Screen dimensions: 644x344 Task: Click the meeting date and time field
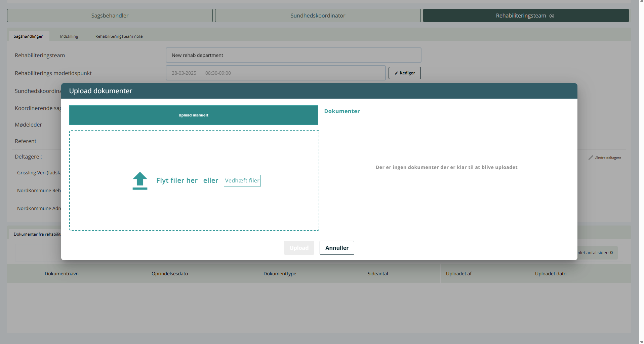point(275,73)
